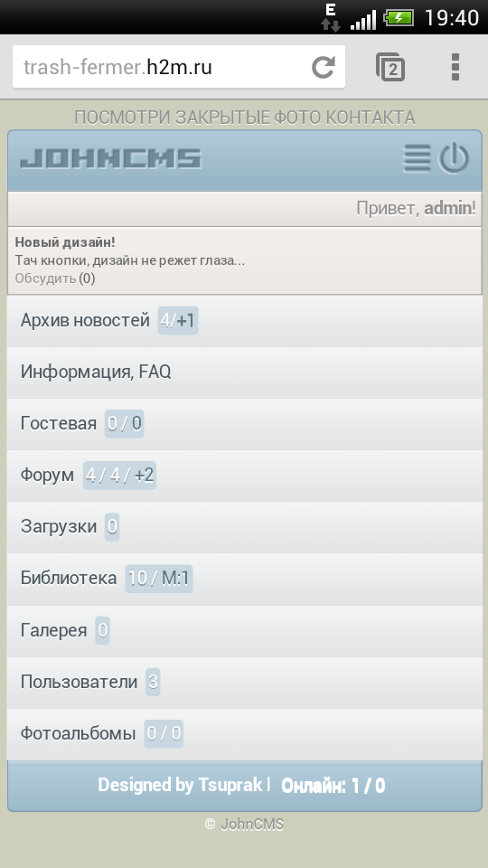488x868 pixels.
Task: Open the top advertisement banner link
Action: (245, 118)
